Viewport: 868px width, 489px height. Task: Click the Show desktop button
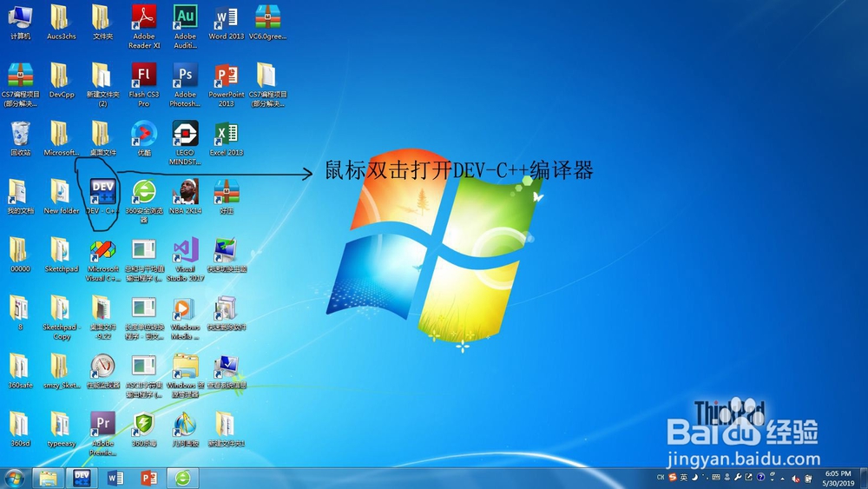[x=865, y=479]
